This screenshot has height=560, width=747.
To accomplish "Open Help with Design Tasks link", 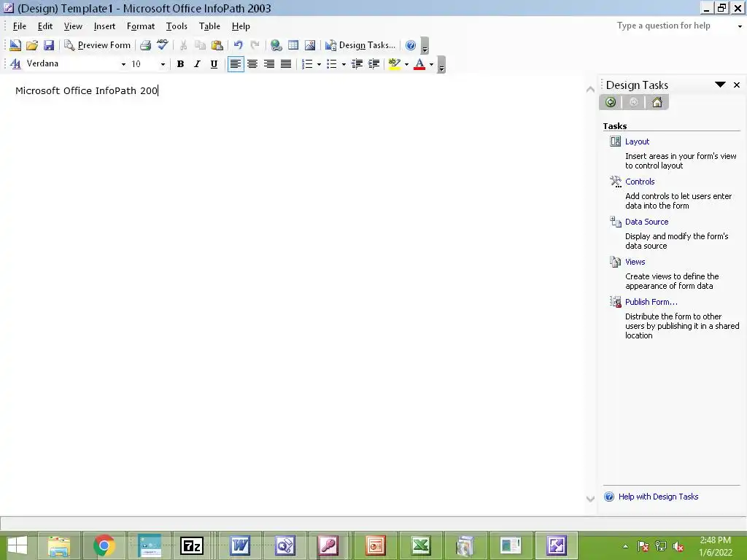I will click(658, 497).
